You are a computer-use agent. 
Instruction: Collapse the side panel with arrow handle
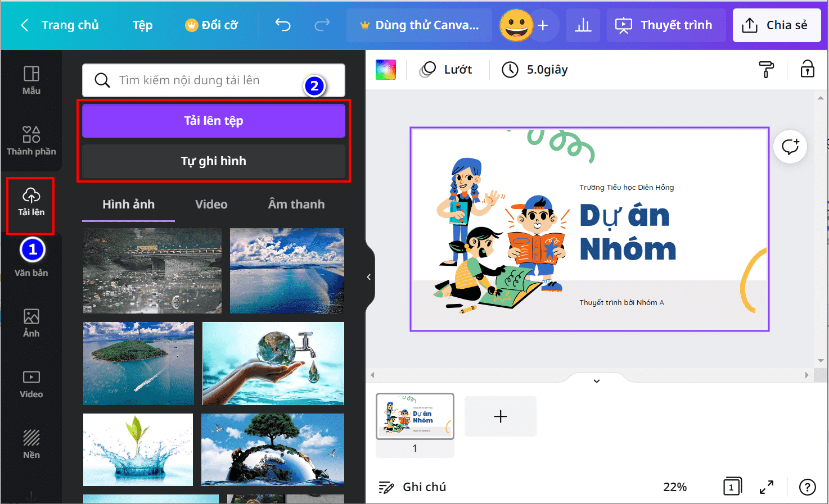click(369, 277)
